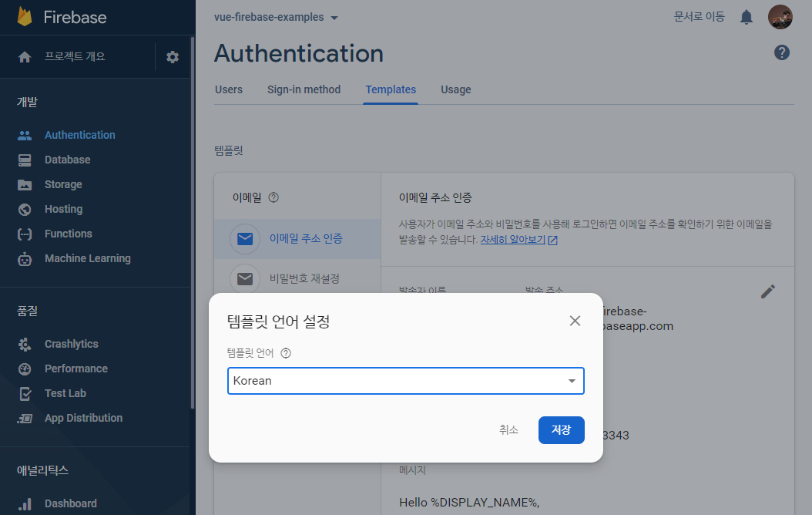The image size is (812, 515).
Task: Open Authentication in the sidebar
Action: [80, 135]
